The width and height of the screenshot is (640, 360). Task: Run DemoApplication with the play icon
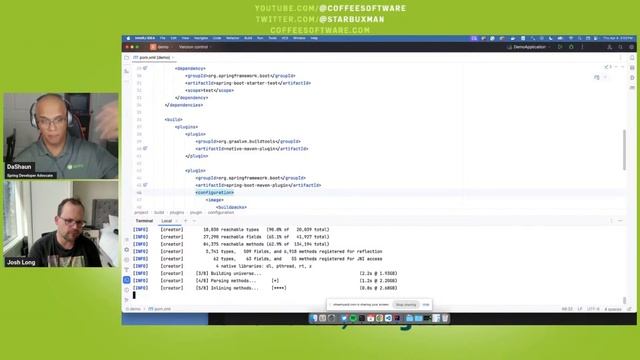pos(560,47)
